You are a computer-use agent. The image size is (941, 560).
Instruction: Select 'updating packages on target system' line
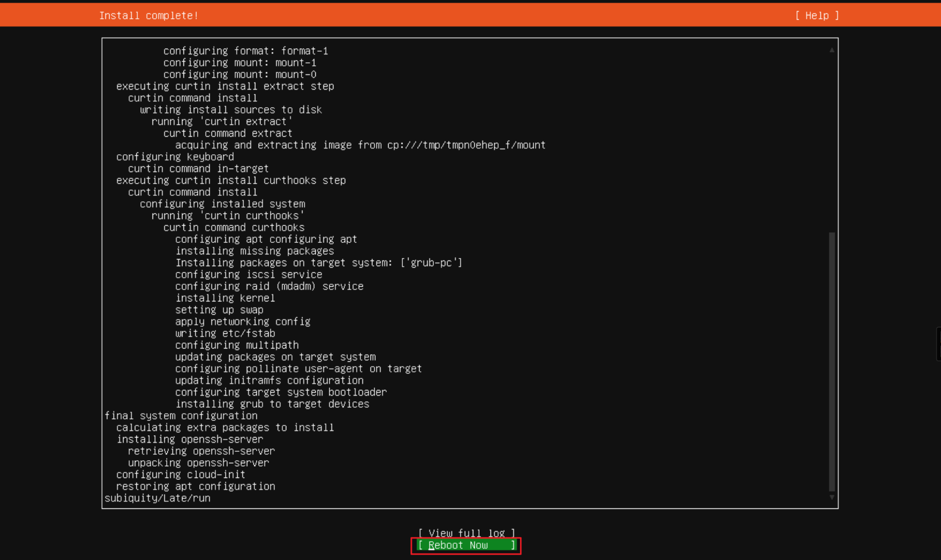click(x=275, y=356)
